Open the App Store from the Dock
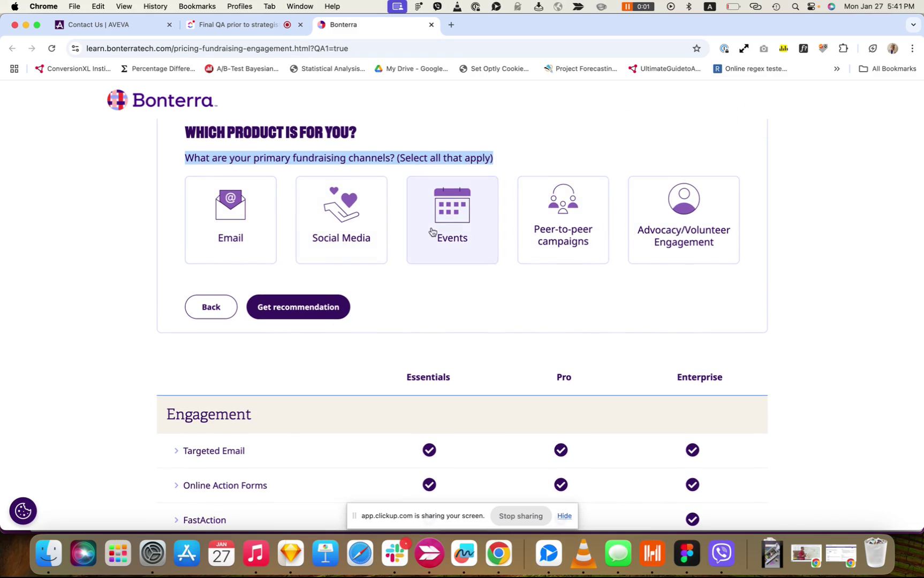The height and width of the screenshot is (578, 924). coord(187,553)
